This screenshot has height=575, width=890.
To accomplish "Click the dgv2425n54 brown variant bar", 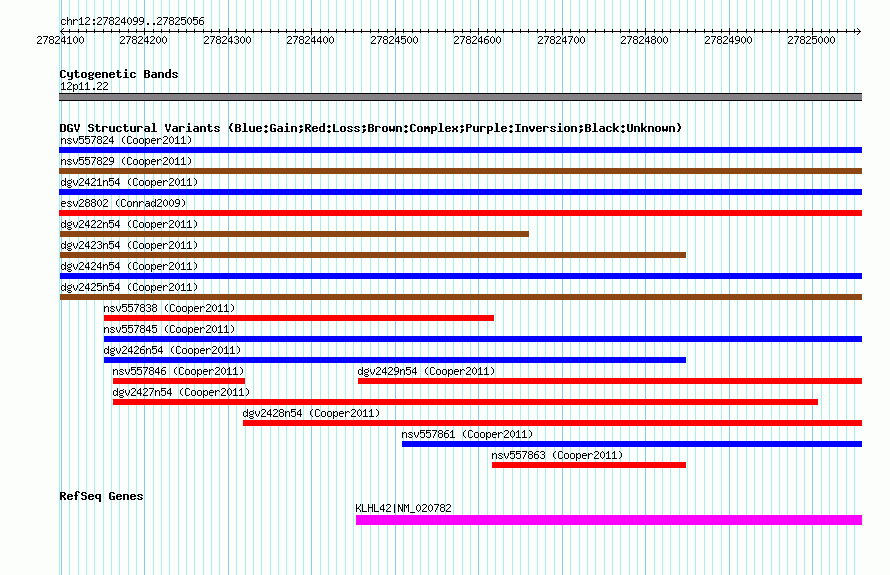I will click(460, 297).
